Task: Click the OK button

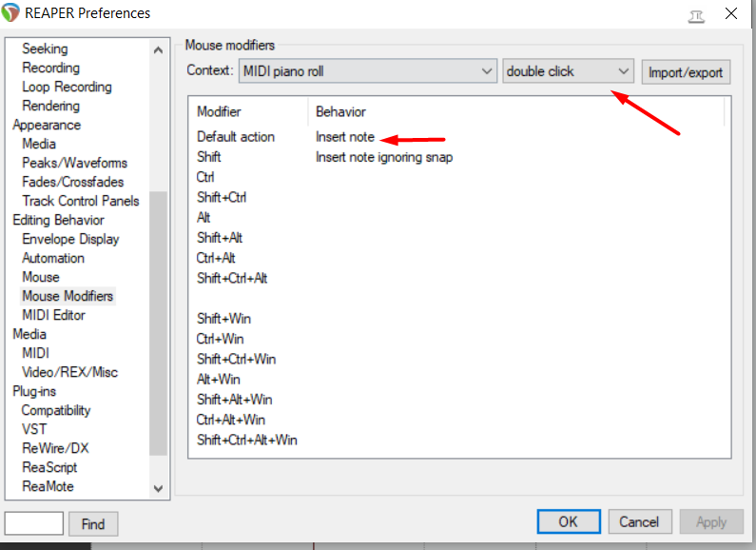Action: pos(569,521)
